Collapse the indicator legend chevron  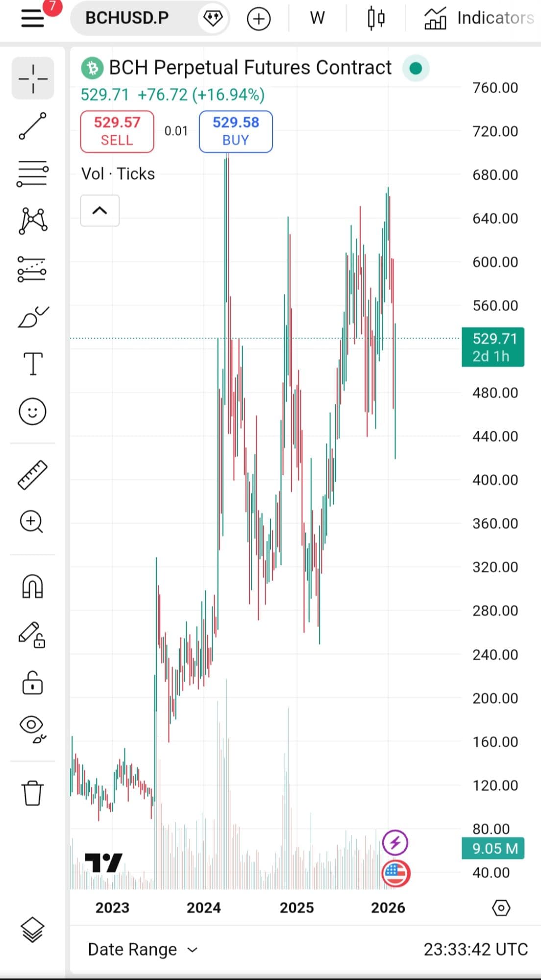100,211
